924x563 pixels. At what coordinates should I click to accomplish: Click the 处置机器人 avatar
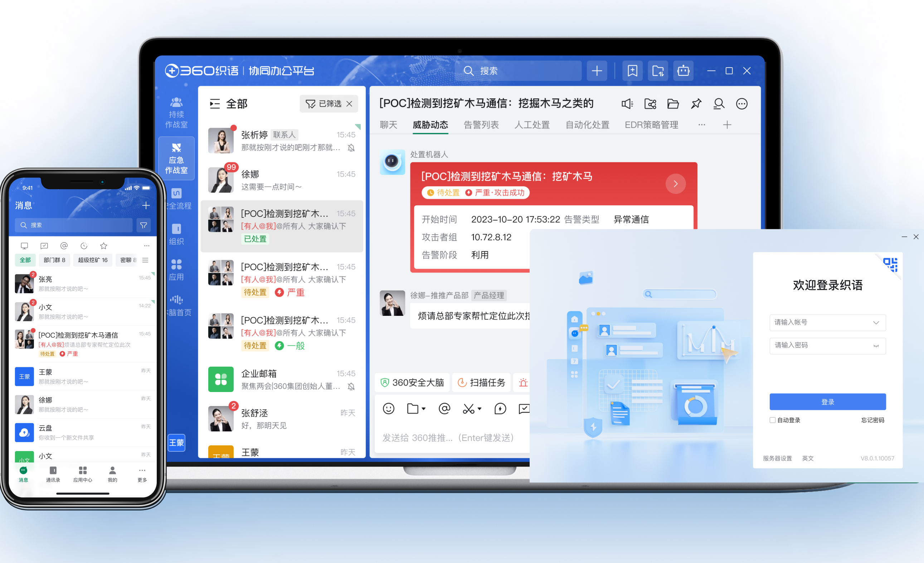point(392,162)
